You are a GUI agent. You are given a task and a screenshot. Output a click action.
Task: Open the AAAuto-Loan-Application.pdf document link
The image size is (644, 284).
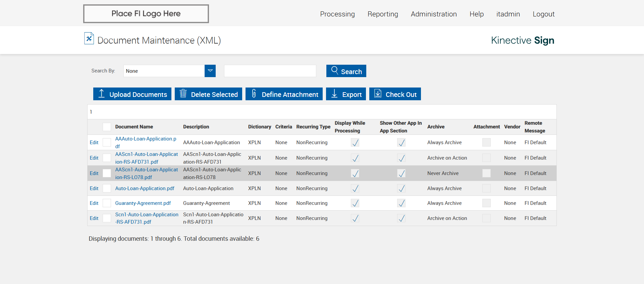pos(146,139)
